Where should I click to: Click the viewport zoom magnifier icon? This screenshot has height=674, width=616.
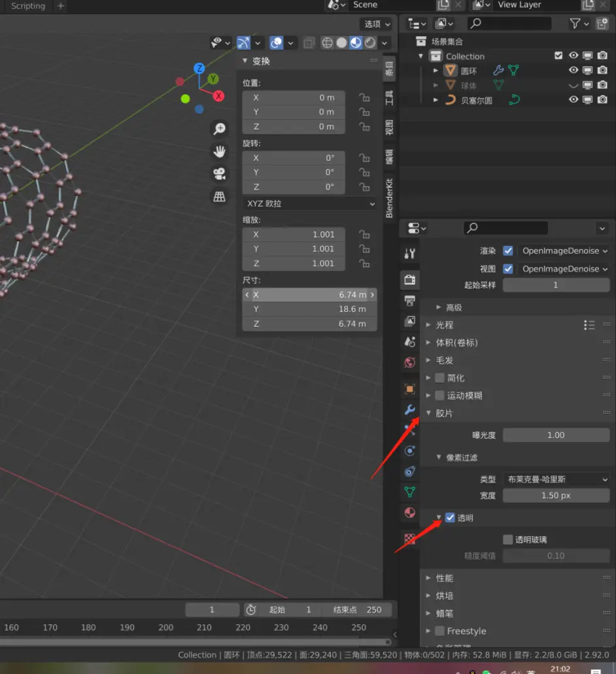220,129
